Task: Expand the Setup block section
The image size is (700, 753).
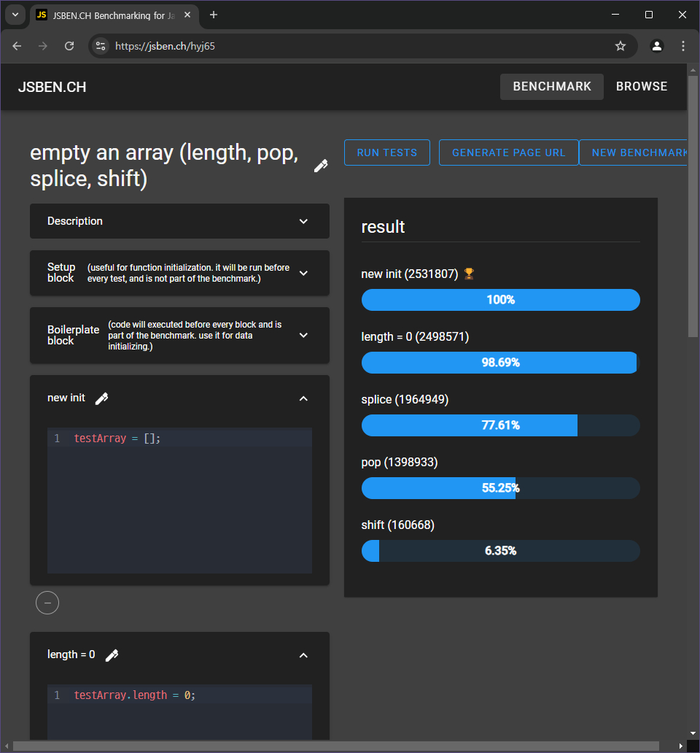Action: [x=303, y=273]
